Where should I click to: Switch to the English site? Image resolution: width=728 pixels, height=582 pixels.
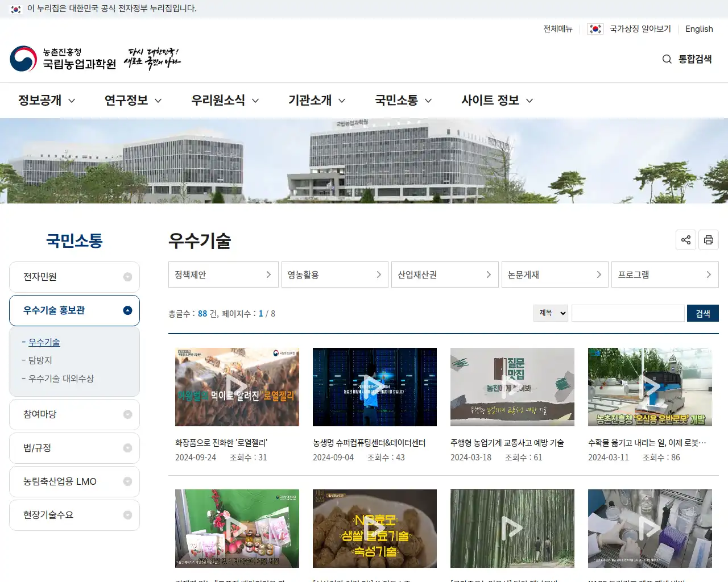coord(699,29)
